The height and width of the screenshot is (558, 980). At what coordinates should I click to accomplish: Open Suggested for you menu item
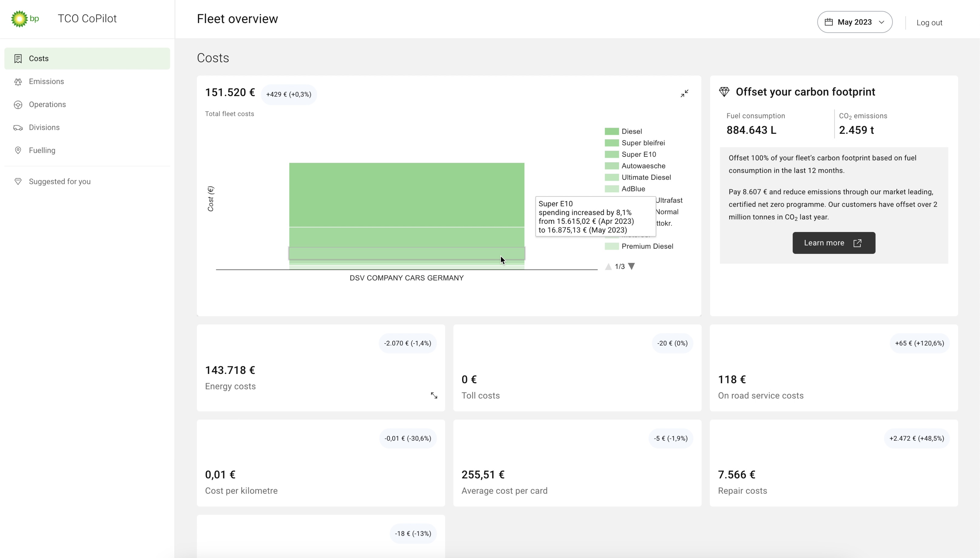click(59, 182)
